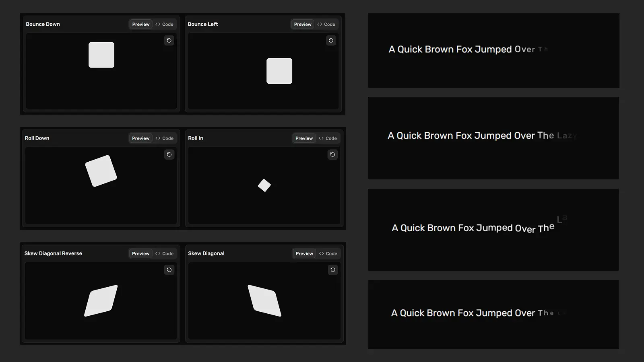Replay the Roll In animation
644x362 pixels.
pos(332,154)
